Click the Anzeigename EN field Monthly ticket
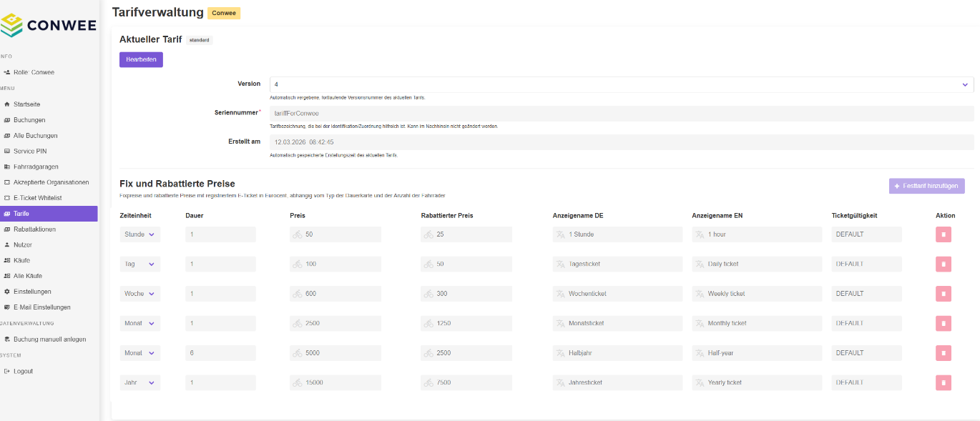This screenshot has width=980, height=421. tap(757, 323)
